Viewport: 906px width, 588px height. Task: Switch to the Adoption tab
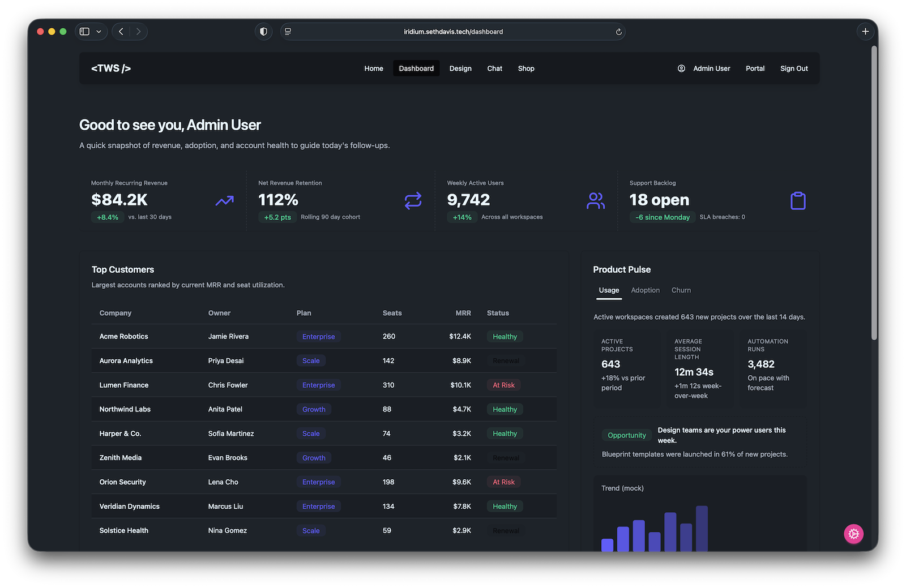(645, 290)
